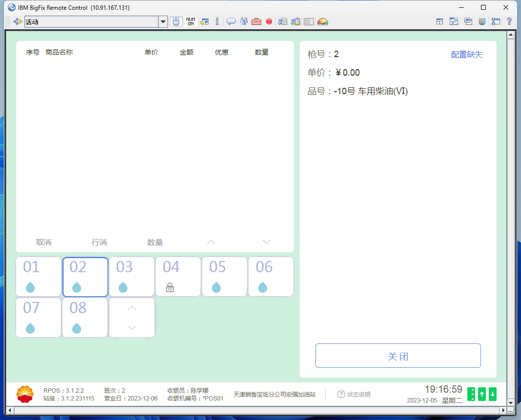Screen dimensions: 521x420
Task: Open the 活动 session mode dropdown
Action: tap(163, 21)
